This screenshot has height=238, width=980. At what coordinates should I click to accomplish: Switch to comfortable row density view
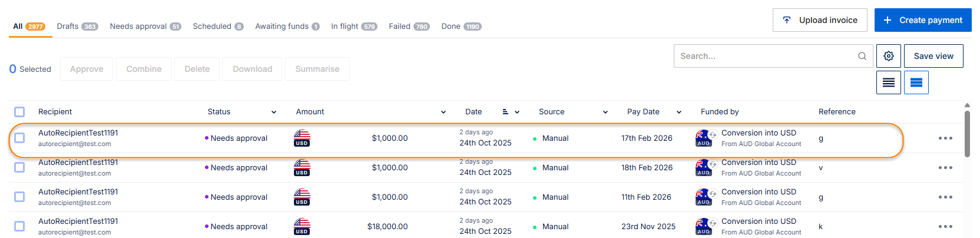pos(916,82)
